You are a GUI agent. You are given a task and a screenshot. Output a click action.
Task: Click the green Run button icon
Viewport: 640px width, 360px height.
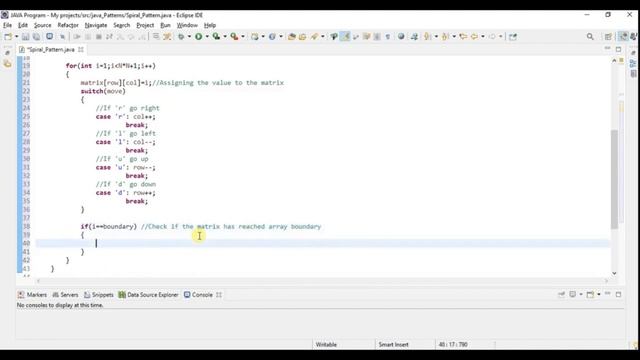[198, 37]
